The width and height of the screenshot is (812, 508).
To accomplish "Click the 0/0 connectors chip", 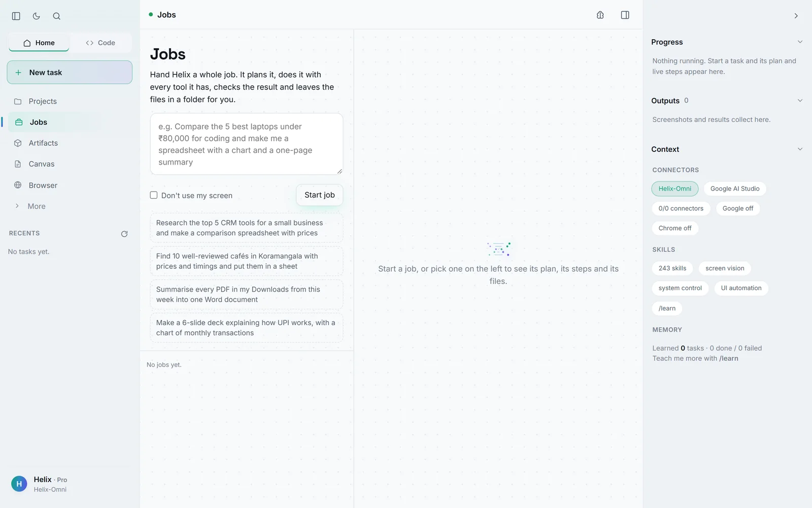I will click(x=681, y=208).
